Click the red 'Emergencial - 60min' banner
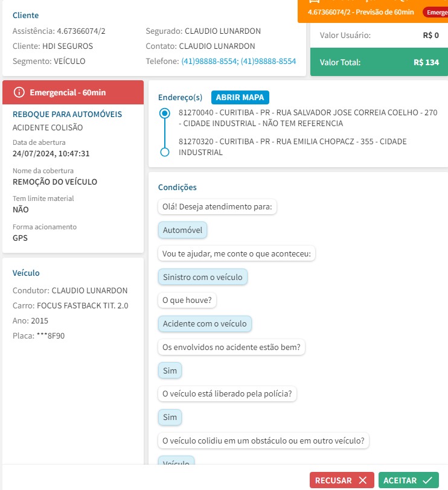Viewport: 448px width, 490px height. [x=73, y=92]
